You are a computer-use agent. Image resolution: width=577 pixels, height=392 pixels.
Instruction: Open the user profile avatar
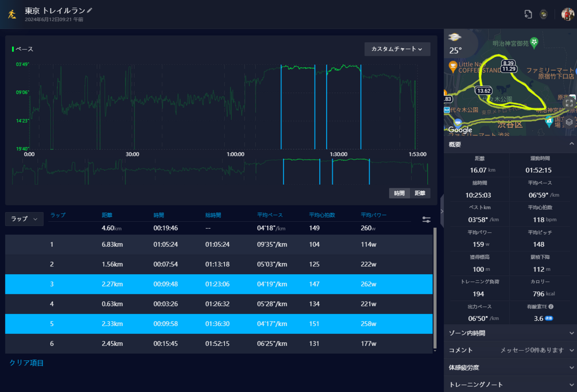(x=568, y=14)
